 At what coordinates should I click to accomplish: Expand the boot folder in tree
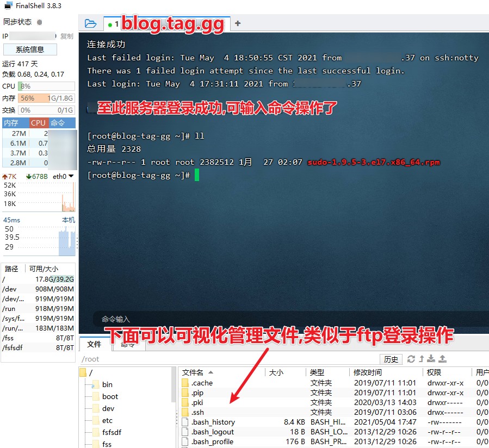(x=110, y=396)
